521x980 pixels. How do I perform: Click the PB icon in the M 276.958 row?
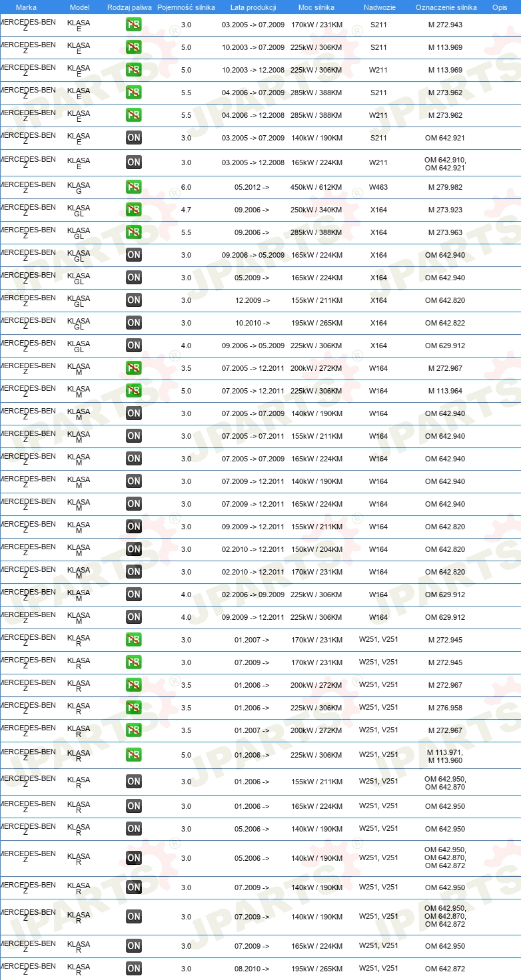point(134,708)
